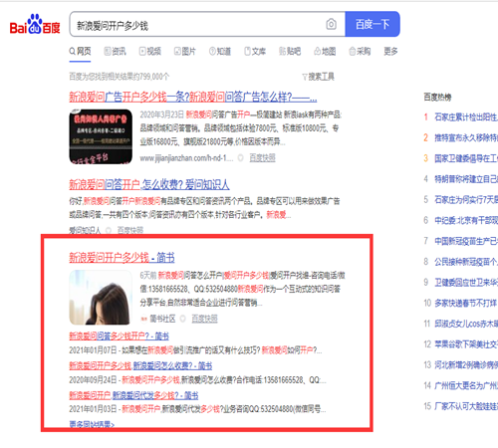Click the www.jijianjianzhan.com URL

(186, 158)
